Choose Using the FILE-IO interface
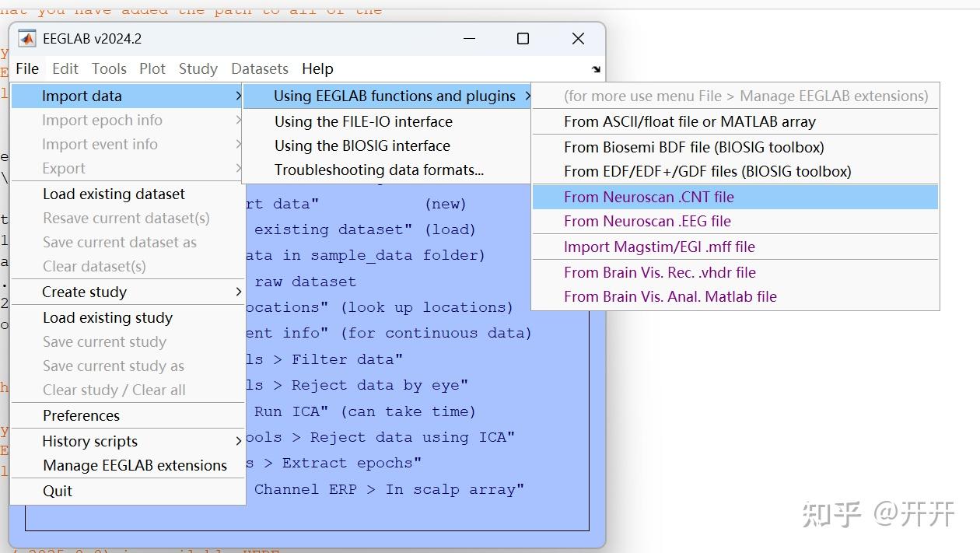The height and width of the screenshot is (553, 980). (387, 121)
